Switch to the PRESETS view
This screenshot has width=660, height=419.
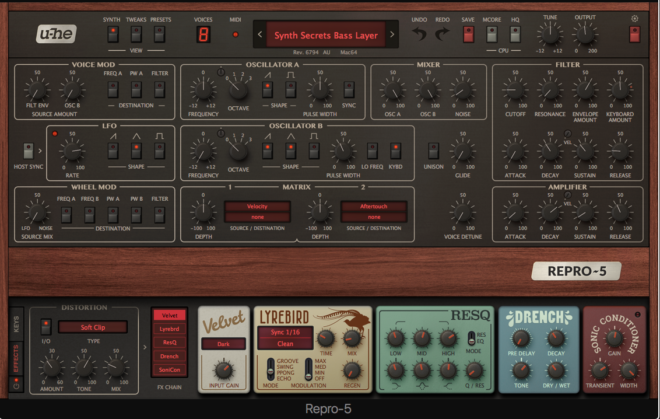point(159,34)
